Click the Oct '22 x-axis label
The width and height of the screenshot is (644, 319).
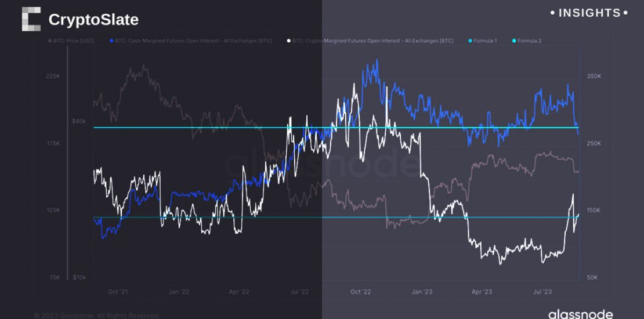click(360, 292)
